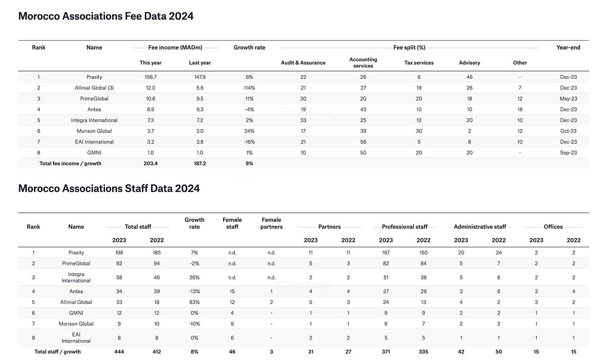Click the 114% growth rate cell

[249, 88]
